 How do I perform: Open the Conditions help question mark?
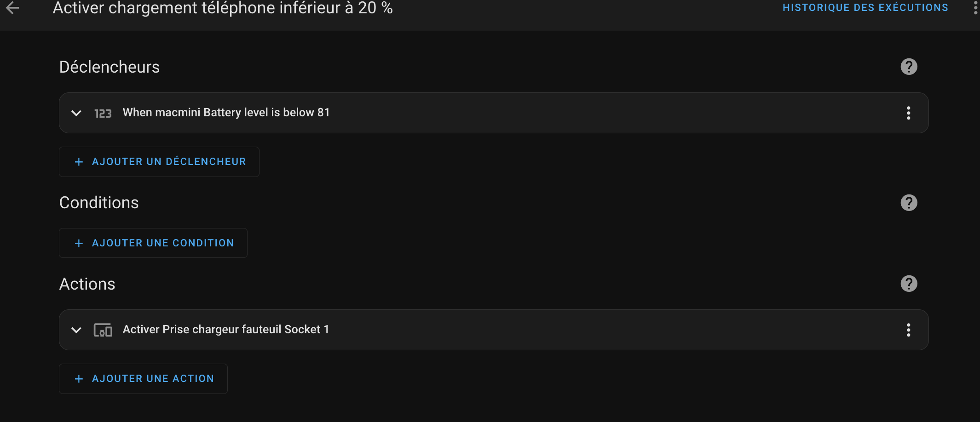pyautogui.click(x=909, y=203)
